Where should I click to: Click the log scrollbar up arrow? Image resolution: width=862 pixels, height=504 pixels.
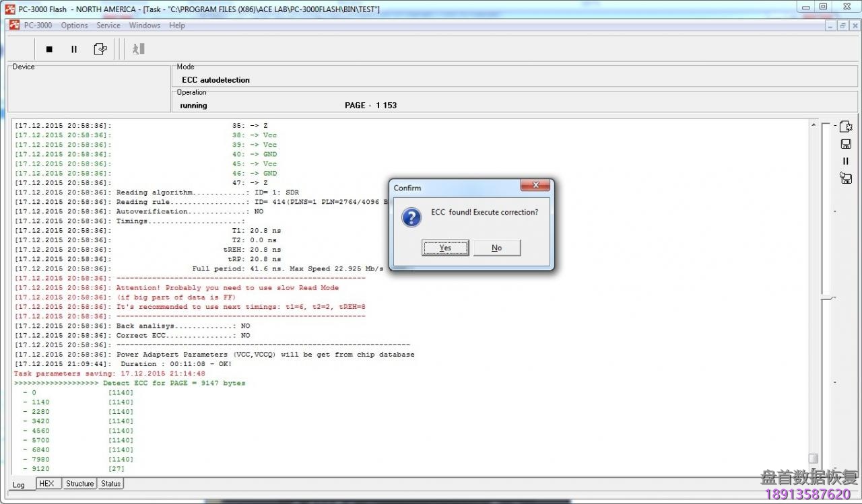point(814,125)
